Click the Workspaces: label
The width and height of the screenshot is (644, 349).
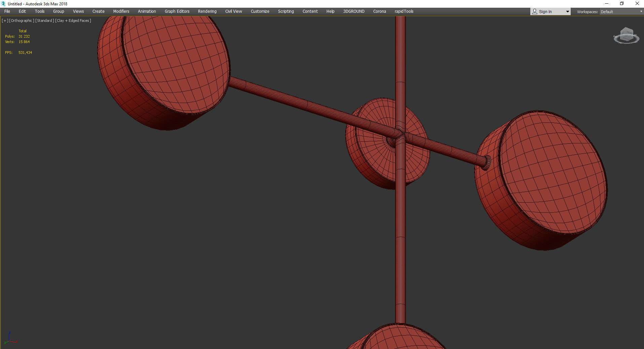[x=588, y=12]
